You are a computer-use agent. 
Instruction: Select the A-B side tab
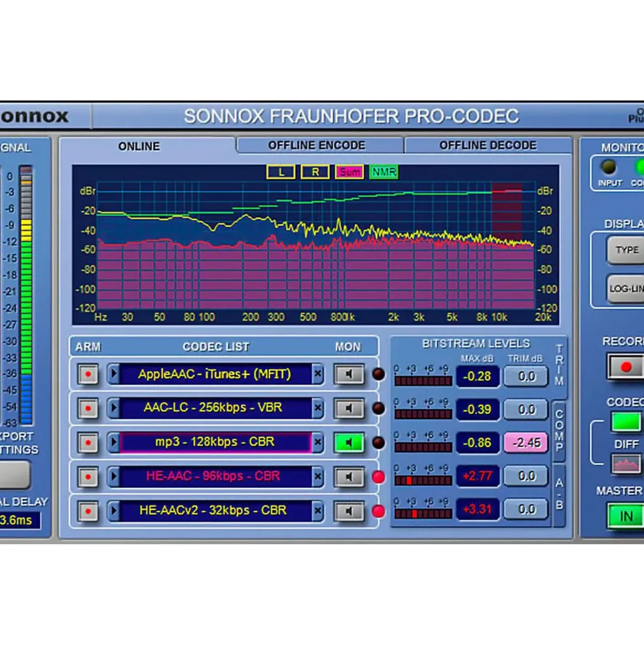coord(560,495)
